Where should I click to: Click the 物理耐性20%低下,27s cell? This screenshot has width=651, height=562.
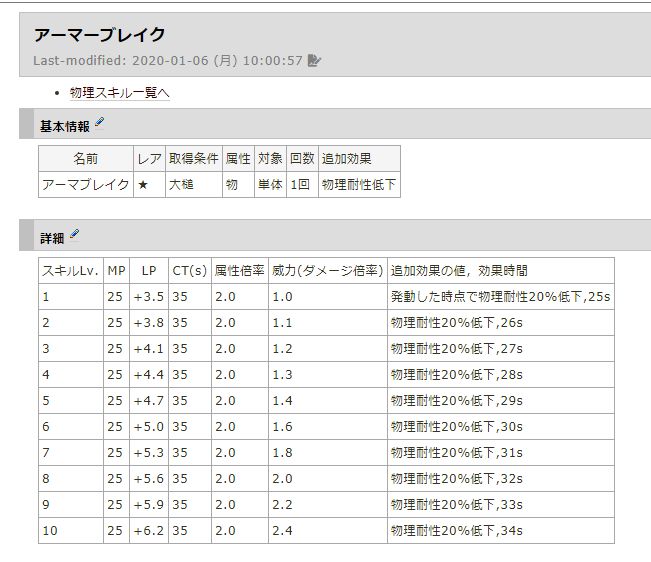(501, 349)
